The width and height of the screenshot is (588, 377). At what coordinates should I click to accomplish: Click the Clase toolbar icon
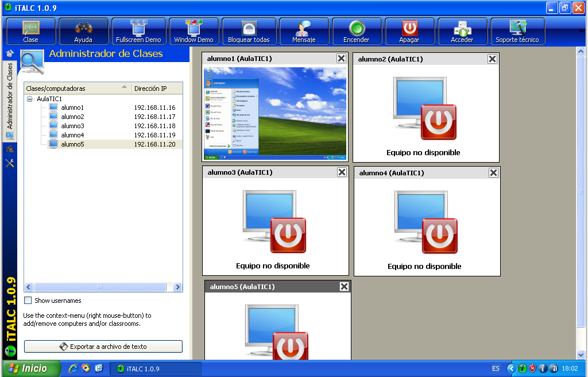(x=31, y=31)
